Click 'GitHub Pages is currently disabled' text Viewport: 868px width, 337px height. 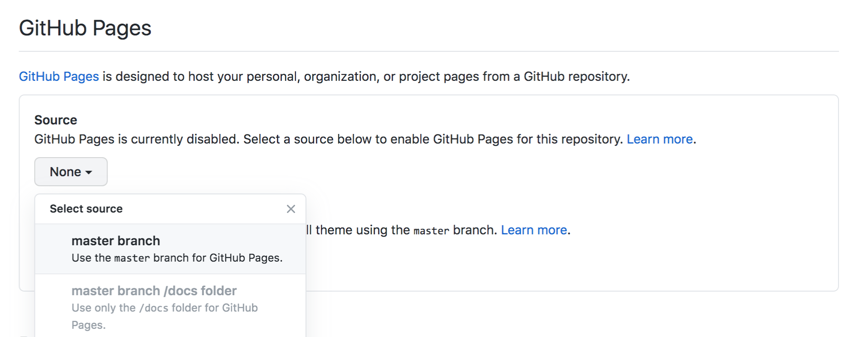(x=137, y=139)
